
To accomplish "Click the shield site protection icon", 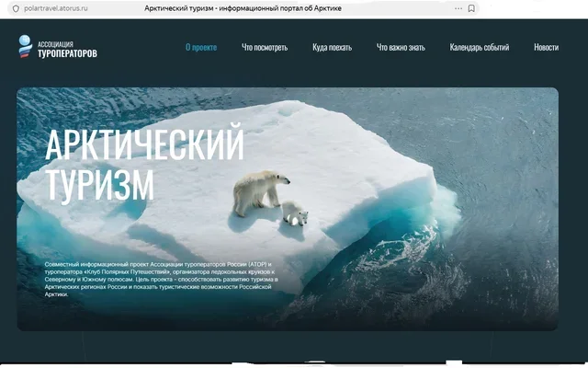I will (15, 7).
